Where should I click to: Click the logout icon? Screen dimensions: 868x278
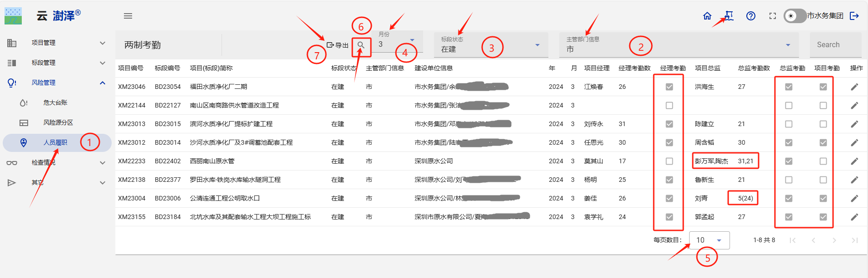coord(854,16)
